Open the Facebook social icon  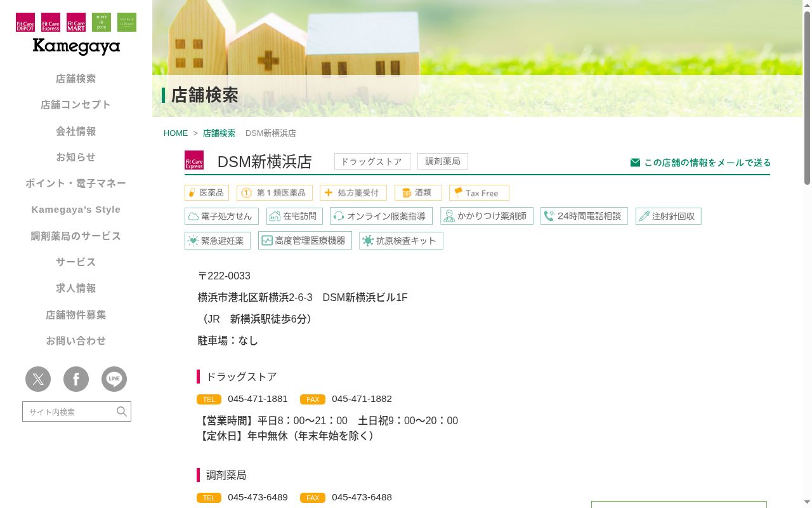76,379
